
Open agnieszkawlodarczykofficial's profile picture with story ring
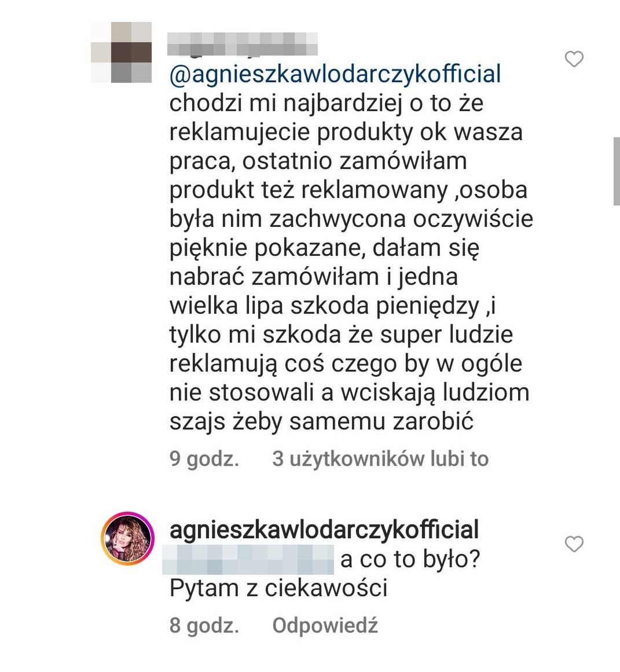[127, 538]
